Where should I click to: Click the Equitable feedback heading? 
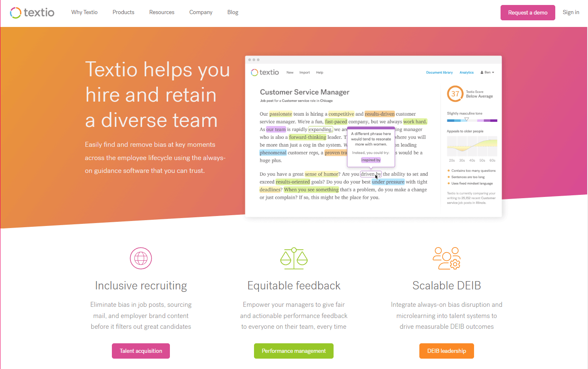click(x=294, y=286)
